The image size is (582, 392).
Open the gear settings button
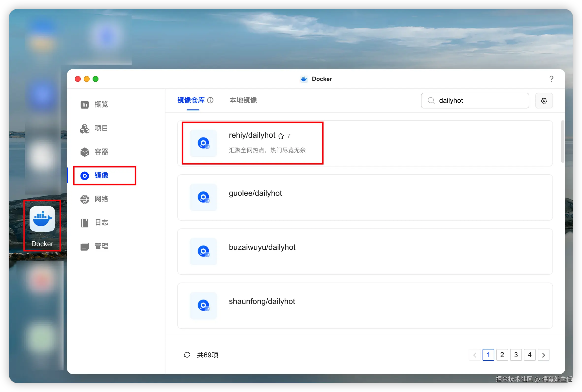click(544, 101)
